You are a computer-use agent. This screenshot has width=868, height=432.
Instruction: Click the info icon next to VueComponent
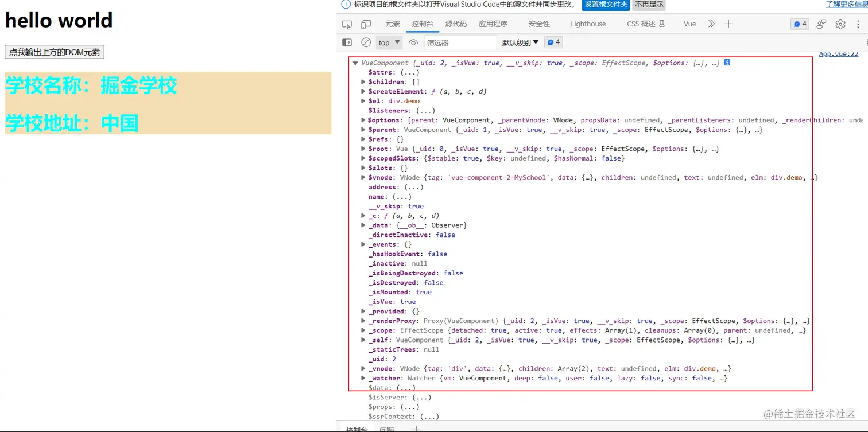[x=727, y=63]
